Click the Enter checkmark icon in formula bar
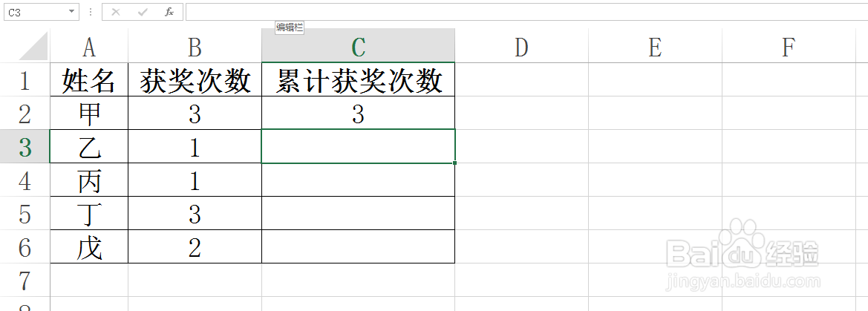 tap(143, 12)
